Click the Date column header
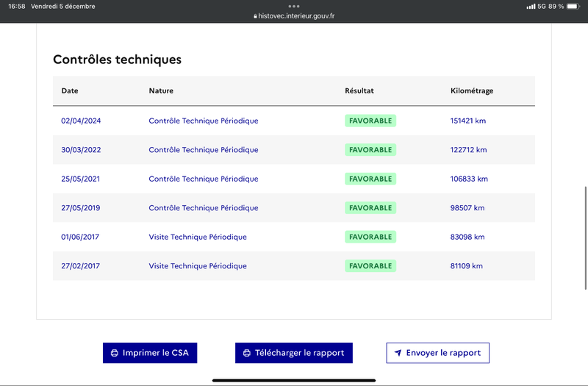Image resolution: width=588 pixels, height=386 pixels. tap(70, 91)
